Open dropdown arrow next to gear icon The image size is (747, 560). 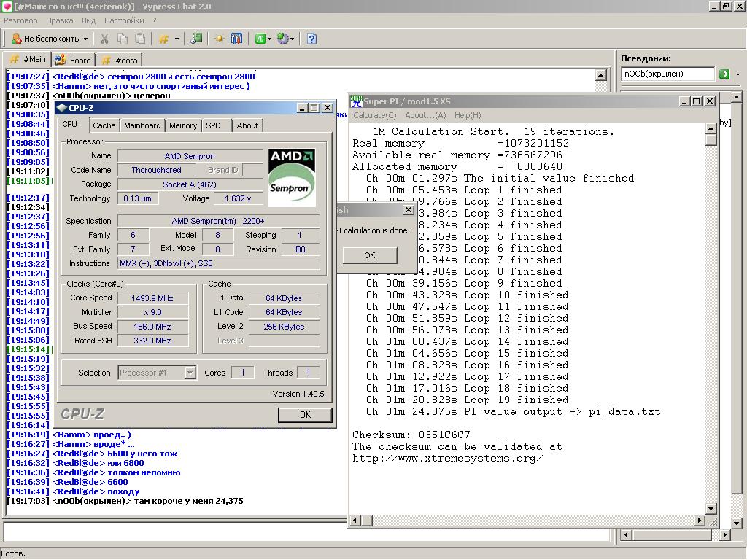coord(292,39)
